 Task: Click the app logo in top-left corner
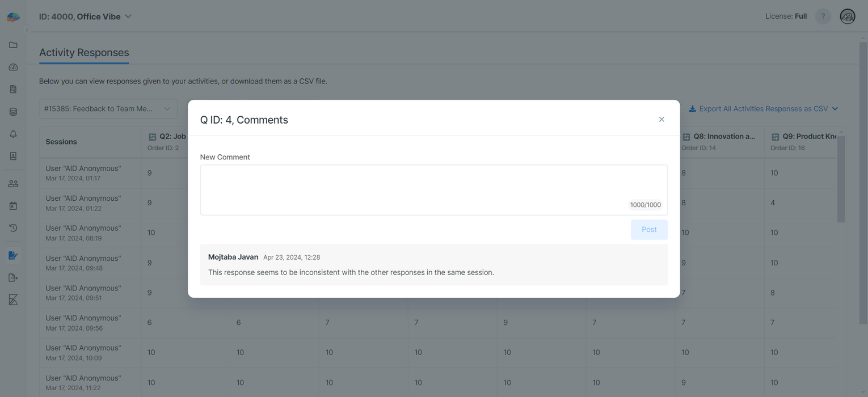coord(12,16)
